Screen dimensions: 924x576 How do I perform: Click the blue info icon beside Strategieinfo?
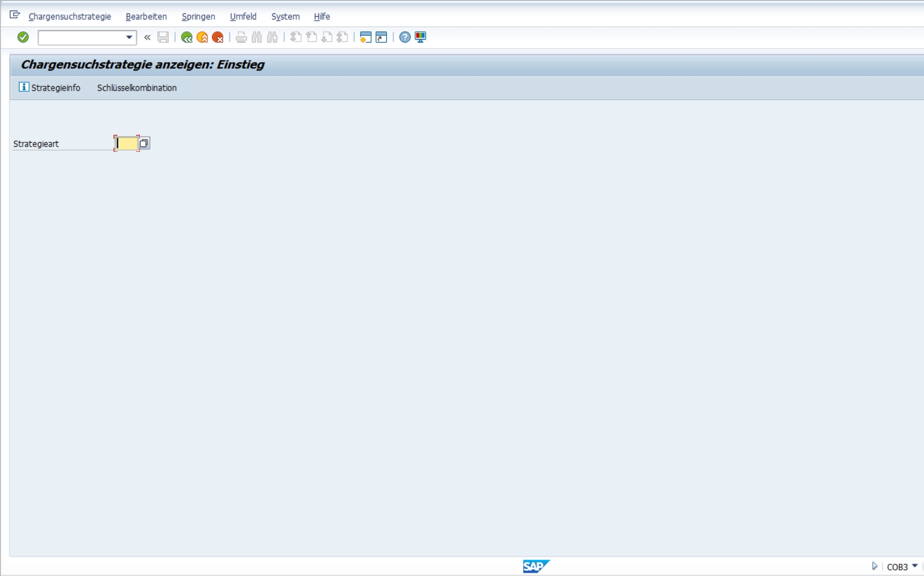[x=24, y=87]
